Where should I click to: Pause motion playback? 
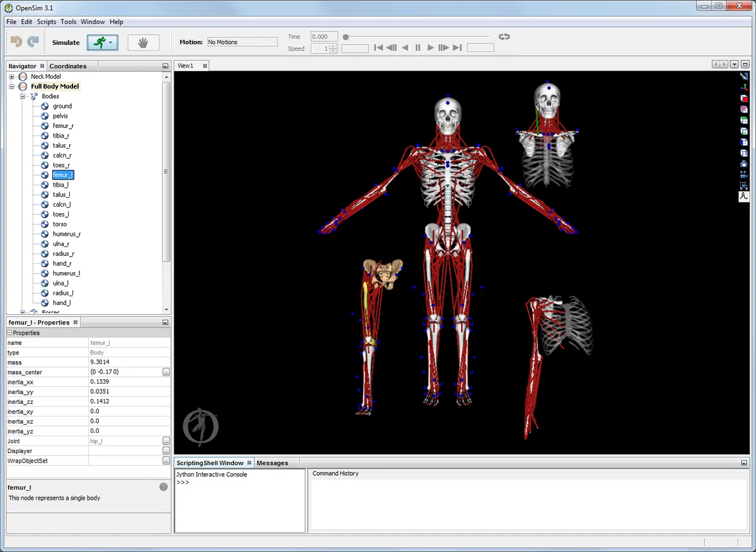pos(418,48)
